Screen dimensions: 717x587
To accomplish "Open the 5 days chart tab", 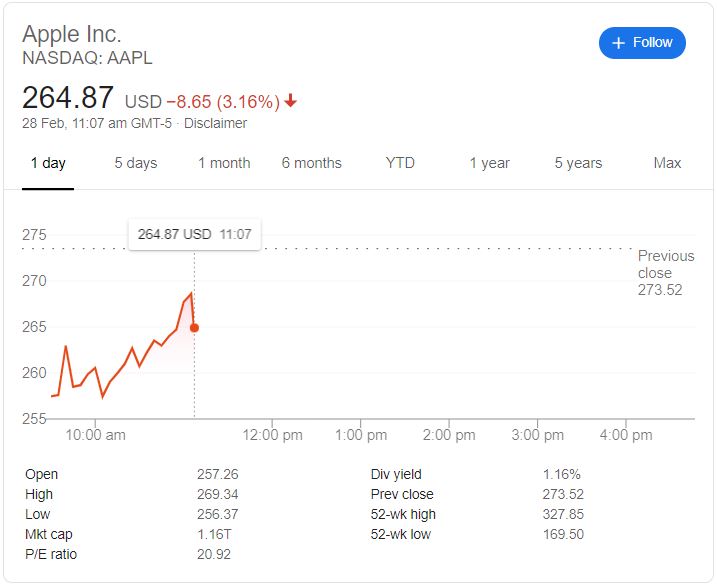I will point(136,163).
